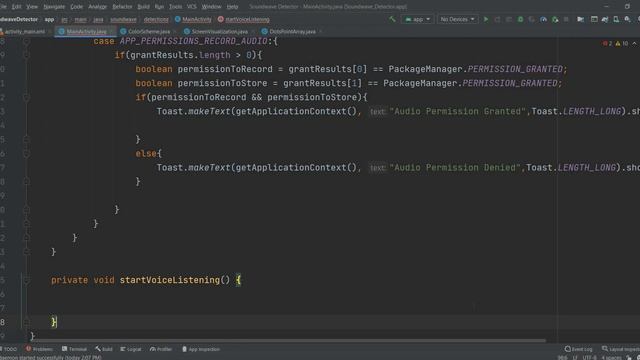640x360 pixels.
Task: Open the Terminal tool window
Action: (74, 349)
